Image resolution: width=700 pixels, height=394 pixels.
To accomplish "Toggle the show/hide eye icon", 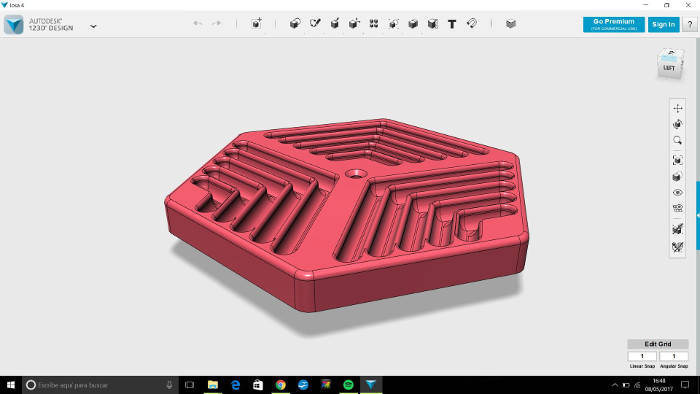I will pyautogui.click(x=678, y=193).
